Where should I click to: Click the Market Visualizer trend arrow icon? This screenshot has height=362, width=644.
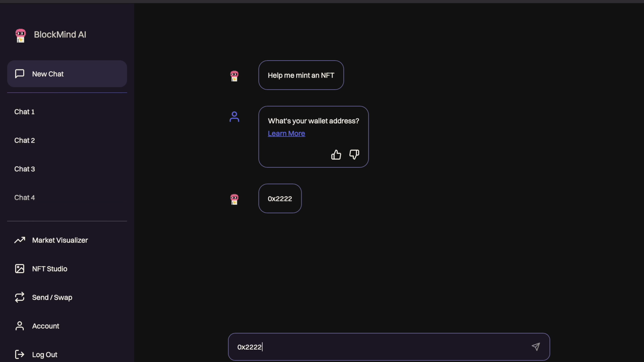coord(20,240)
